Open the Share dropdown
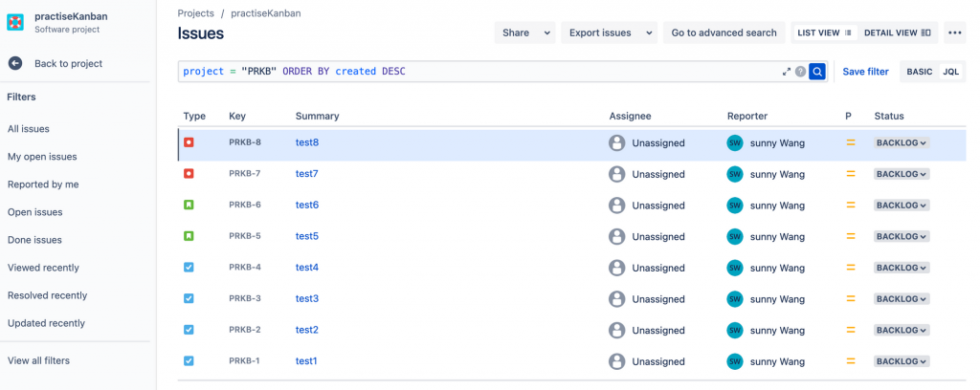980x390 pixels. tap(523, 32)
